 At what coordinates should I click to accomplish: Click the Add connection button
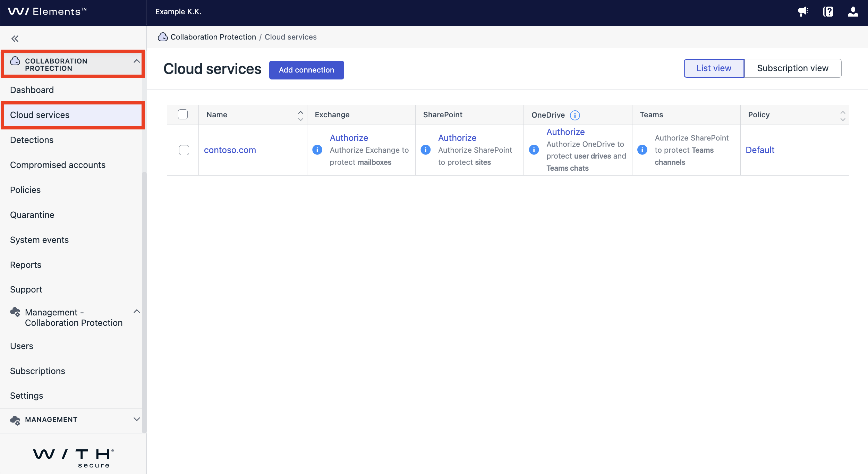click(307, 70)
